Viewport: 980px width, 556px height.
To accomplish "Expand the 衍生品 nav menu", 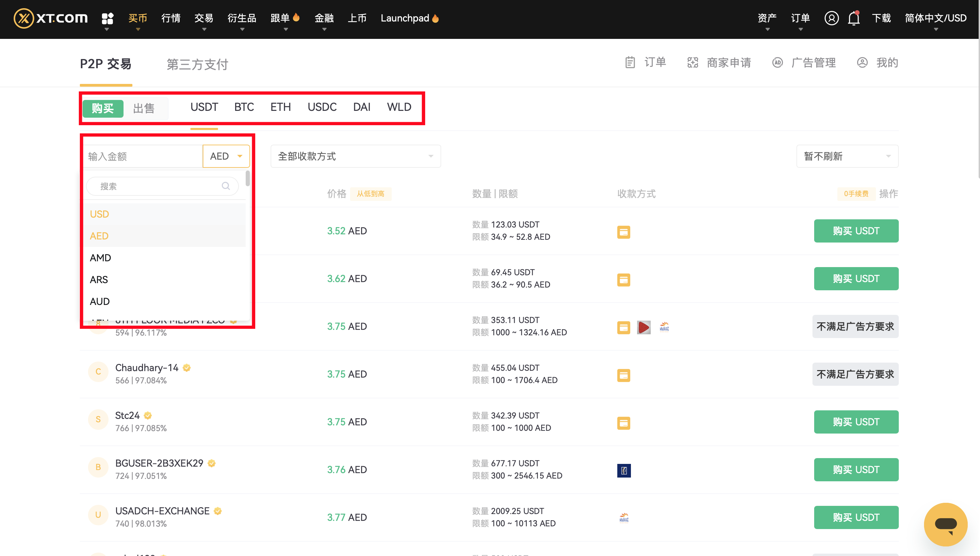I will click(x=242, y=18).
